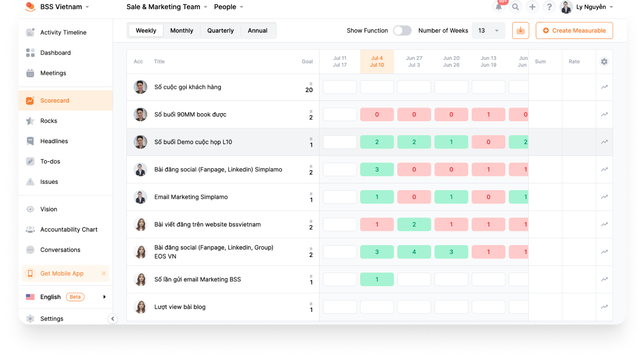Image resolution: width=644 pixels, height=360 pixels.
Task: Open Accountability Chart in sidebar
Action: tap(66, 230)
